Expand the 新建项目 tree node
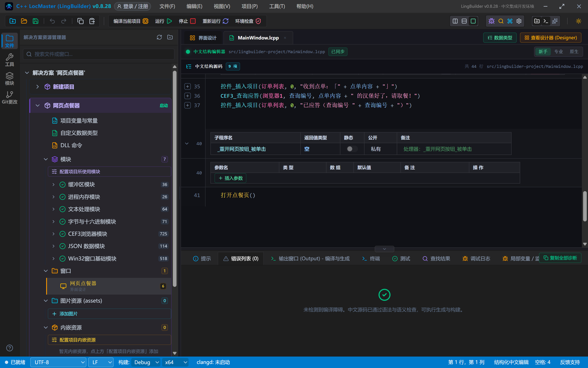 coord(37,87)
